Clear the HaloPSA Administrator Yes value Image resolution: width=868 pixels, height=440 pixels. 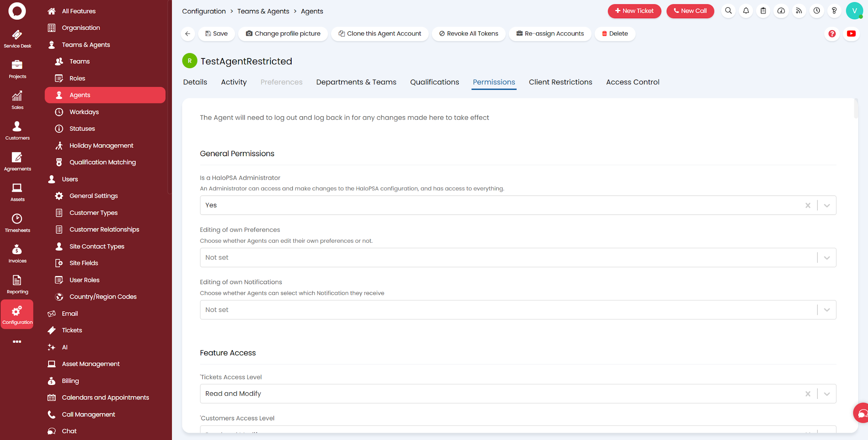click(808, 205)
